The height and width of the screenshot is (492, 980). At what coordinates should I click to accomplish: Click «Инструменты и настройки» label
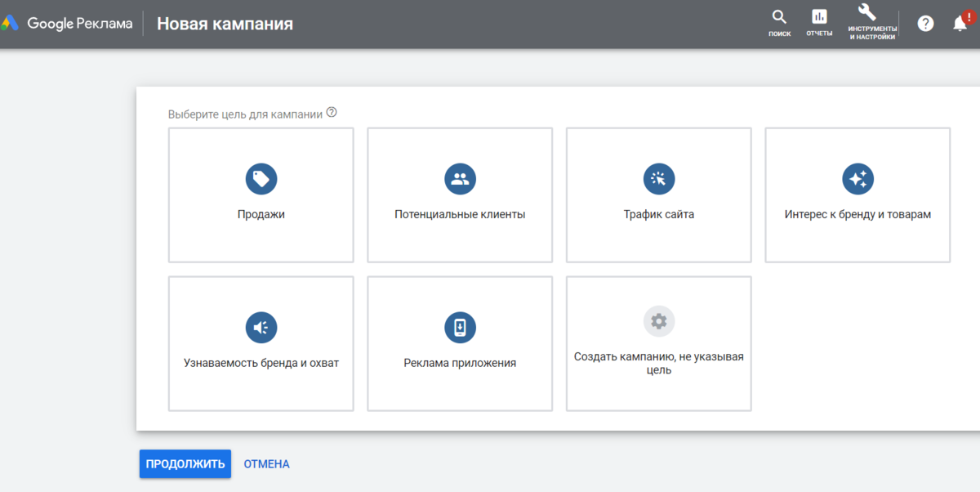coord(872,33)
